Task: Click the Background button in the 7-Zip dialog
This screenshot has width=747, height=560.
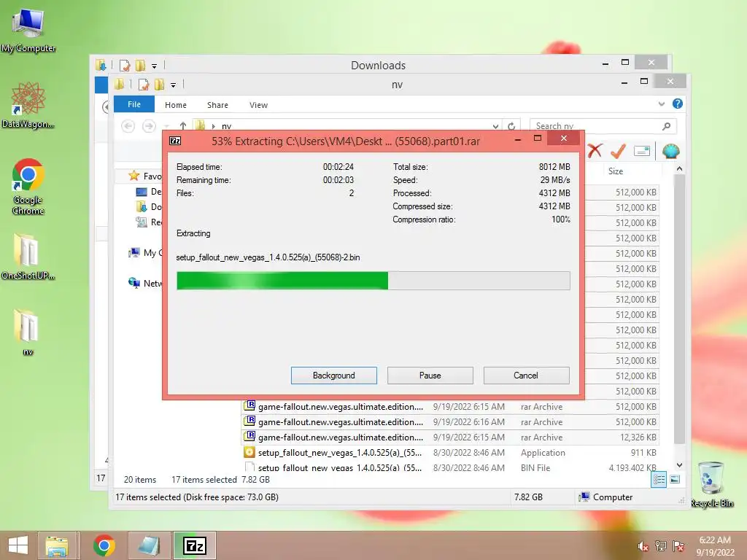Action: coord(333,376)
